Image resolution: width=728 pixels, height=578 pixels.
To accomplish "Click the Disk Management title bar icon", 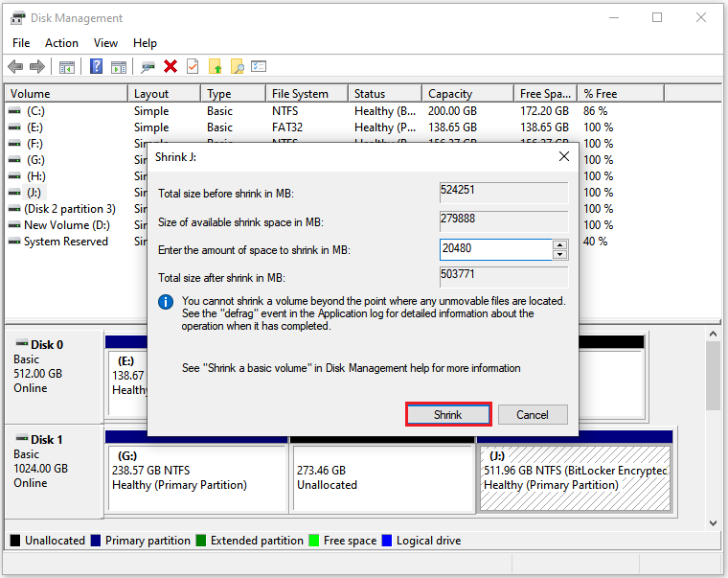I will pos(17,18).
